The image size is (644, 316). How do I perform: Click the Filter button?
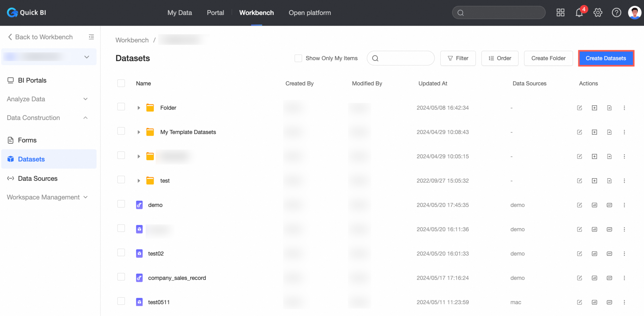458,58
